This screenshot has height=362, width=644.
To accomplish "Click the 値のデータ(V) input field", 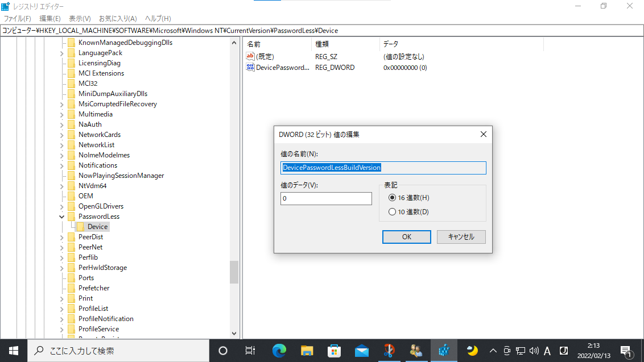I will [326, 198].
